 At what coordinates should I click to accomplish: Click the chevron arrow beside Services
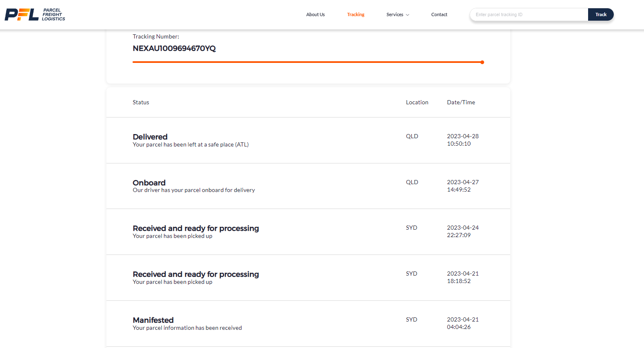click(408, 15)
